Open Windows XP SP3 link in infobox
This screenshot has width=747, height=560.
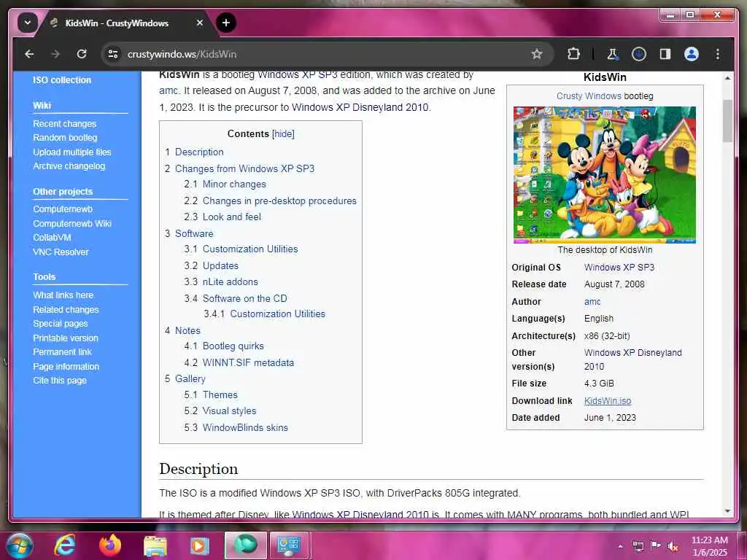click(619, 268)
